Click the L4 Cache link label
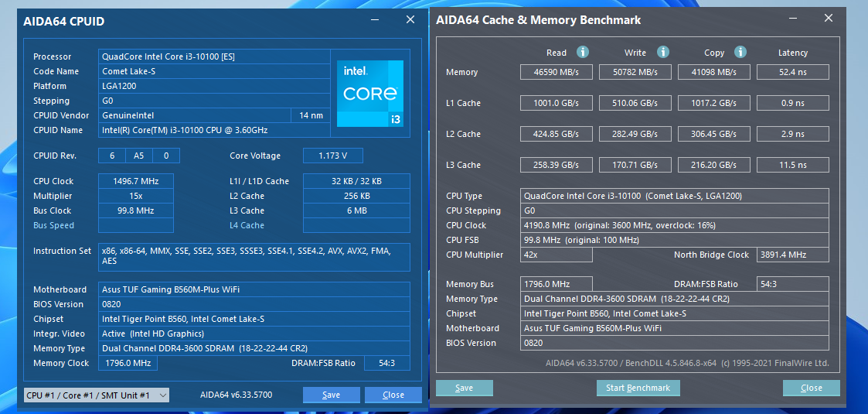This screenshot has height=414, width=868. tap(247, 225)
